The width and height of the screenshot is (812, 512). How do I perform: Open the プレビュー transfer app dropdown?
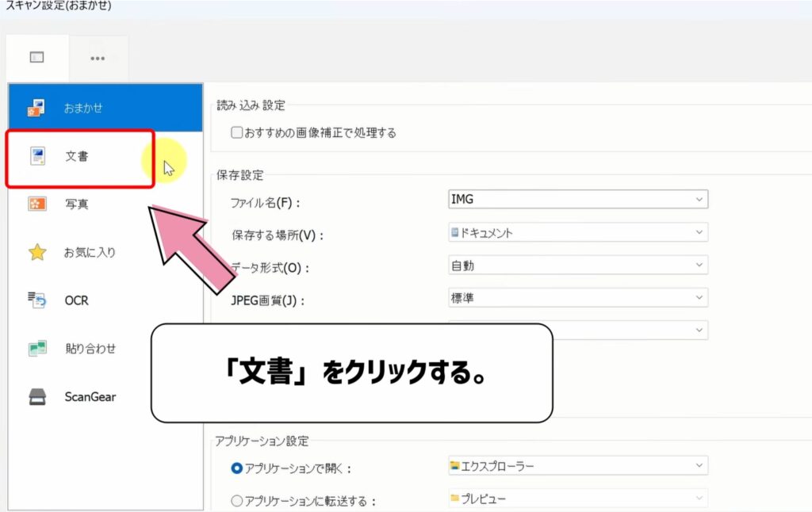point(699,498)
